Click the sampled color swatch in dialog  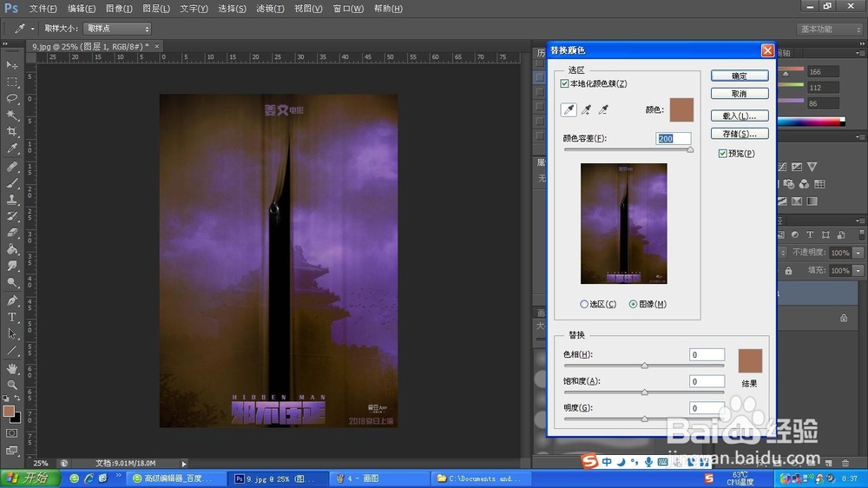[681, 109]
